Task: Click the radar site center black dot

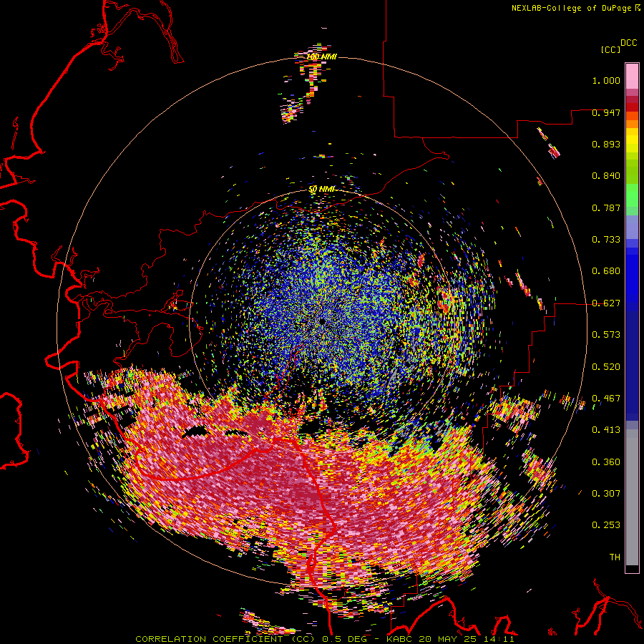Action: pos(321,321)
